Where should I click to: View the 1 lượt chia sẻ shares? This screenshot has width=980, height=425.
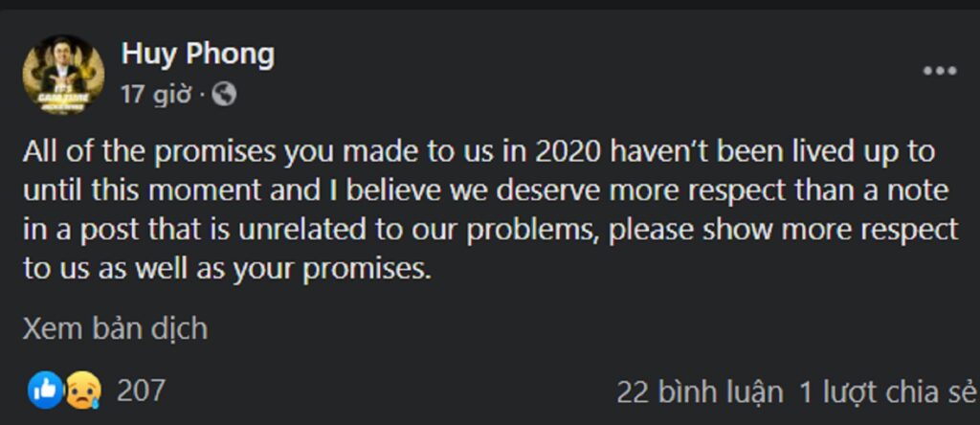(887, 392)
